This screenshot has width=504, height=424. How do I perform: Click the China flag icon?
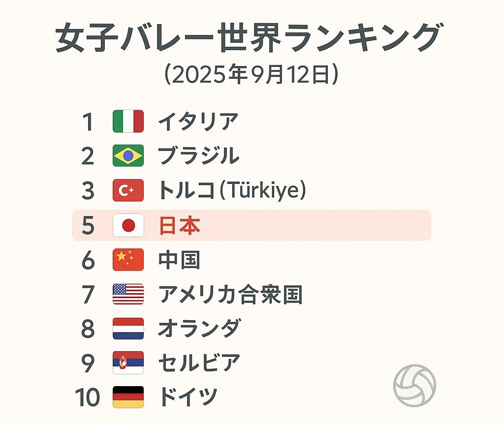click(128, 260)
